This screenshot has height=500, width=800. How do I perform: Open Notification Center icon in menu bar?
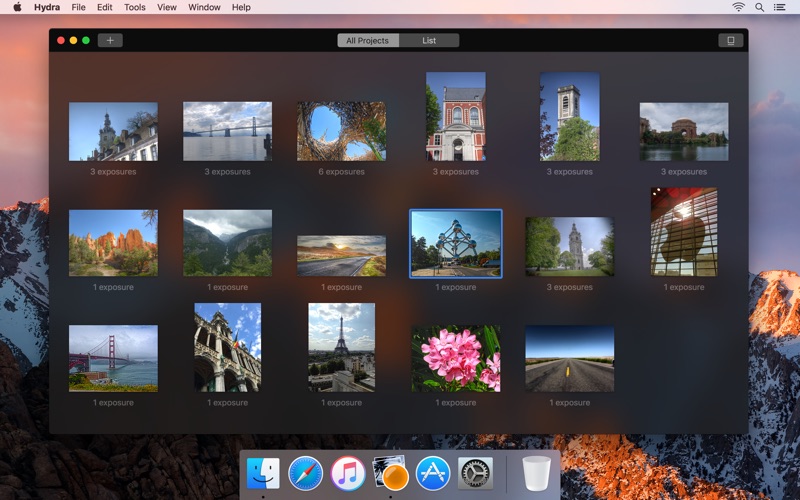click(x=781, y=7)
